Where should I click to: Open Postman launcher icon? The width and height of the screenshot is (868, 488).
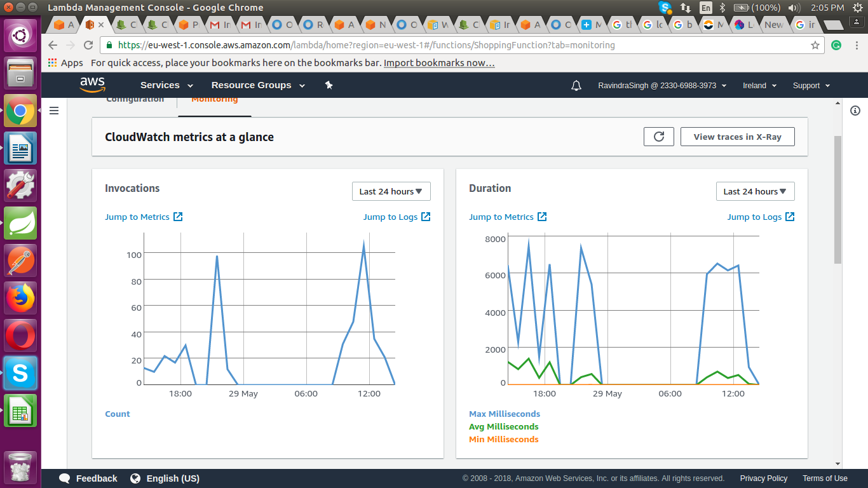coord(20,261)
